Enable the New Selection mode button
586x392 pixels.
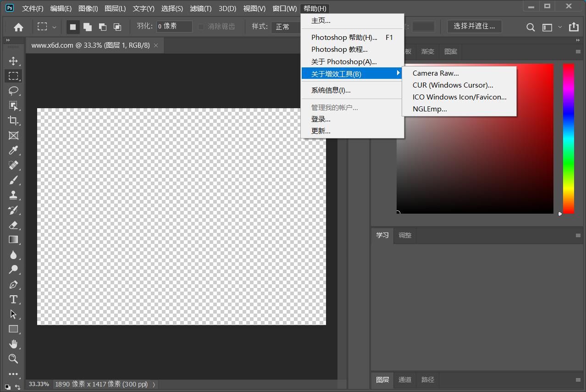pos(72,27)
